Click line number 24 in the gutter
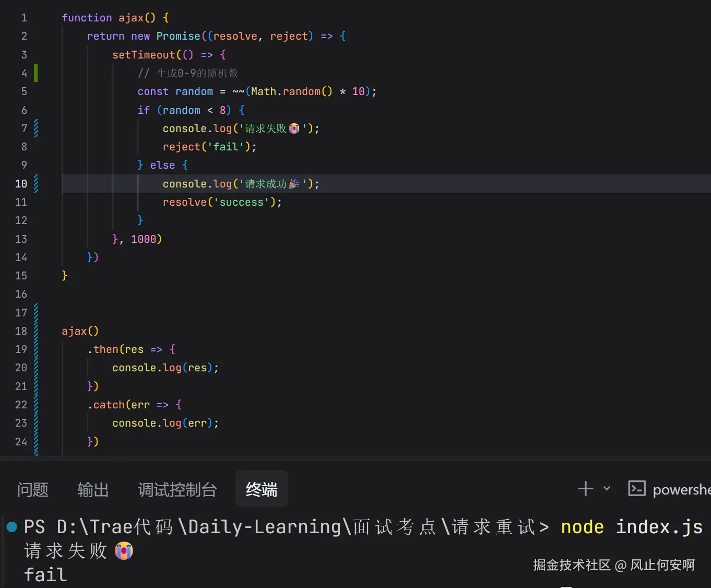The image size is (711, 588). [21, 442]
